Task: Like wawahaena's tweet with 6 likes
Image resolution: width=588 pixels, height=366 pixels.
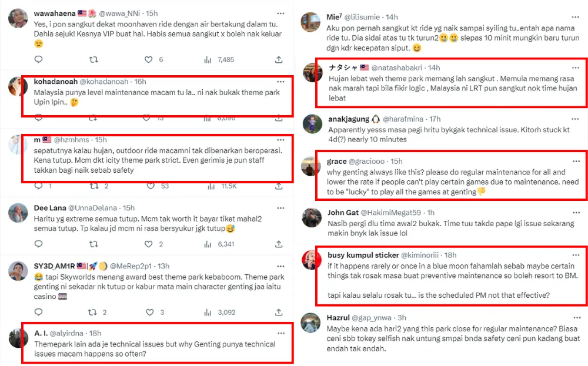Action: 149,59
